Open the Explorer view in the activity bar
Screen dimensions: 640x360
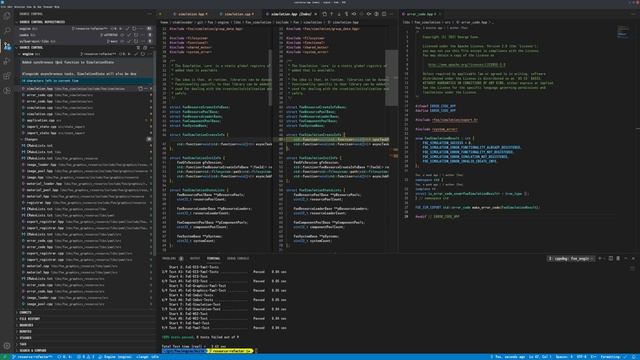pyautogui.click(x=7, y=16)
